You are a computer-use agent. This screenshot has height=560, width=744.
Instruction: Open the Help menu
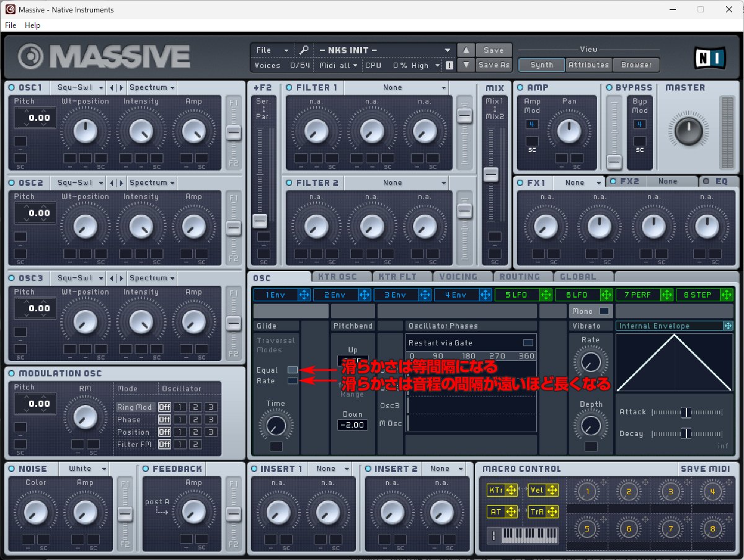32,25
